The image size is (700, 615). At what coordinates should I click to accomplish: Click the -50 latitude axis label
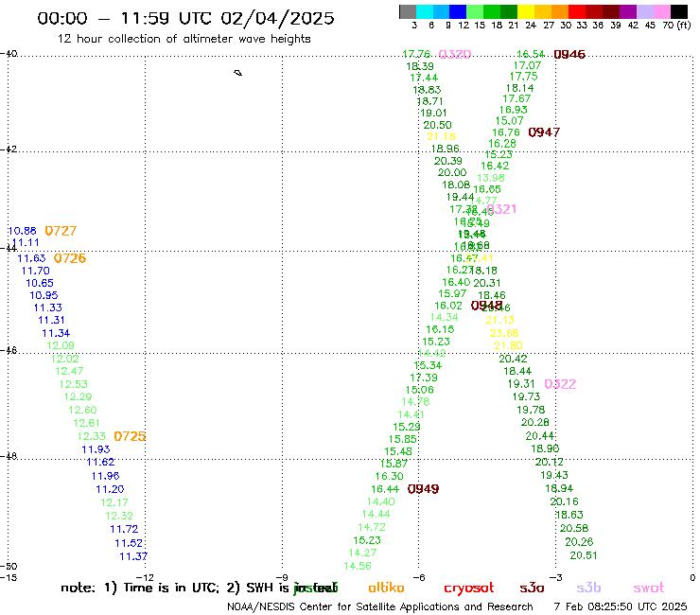pyautogui.click(x=9, y=567)
